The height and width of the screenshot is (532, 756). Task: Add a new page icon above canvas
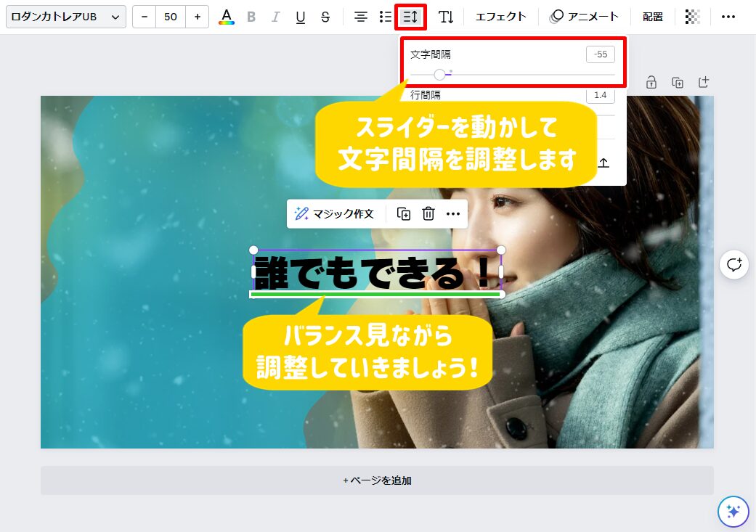click(x=704, y=83)
